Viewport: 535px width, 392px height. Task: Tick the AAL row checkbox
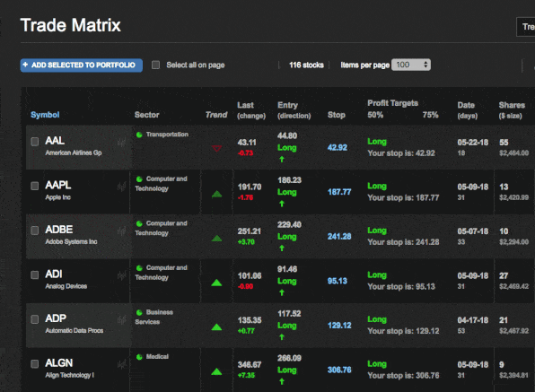coord(34,142)
